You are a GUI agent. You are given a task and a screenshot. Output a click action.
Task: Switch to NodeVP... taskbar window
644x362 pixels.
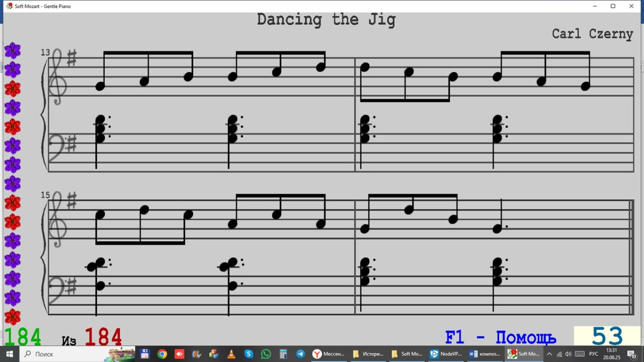(x=446, y=354)
